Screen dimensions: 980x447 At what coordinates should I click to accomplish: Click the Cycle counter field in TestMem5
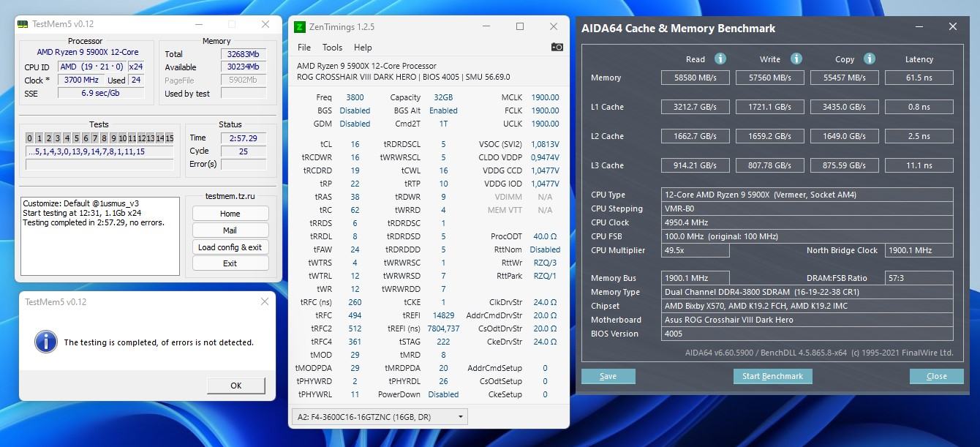point(242,151)
